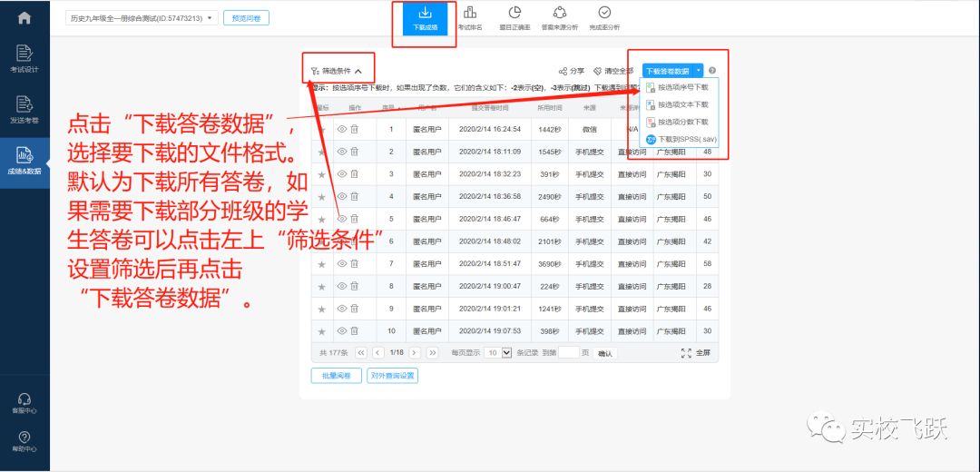Star the row with sequence 3
Image resolution: width=980 pixels, height=472 pixels.
click(322, 174)
